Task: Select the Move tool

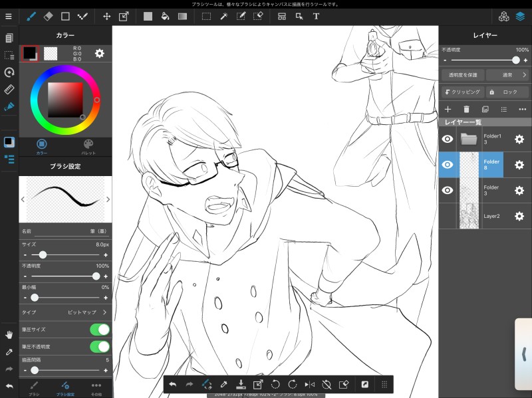Action: coord(106,16)
